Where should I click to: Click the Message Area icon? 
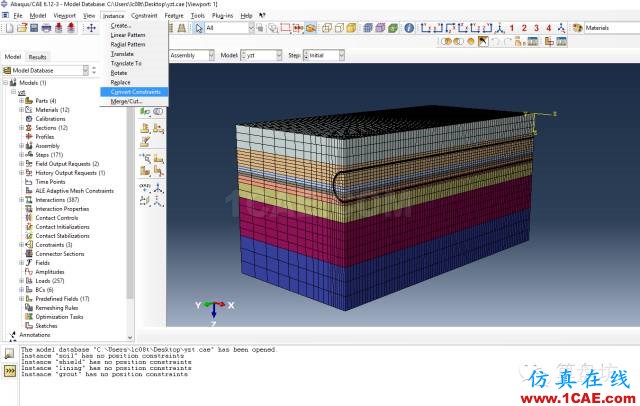coord(10,353)
